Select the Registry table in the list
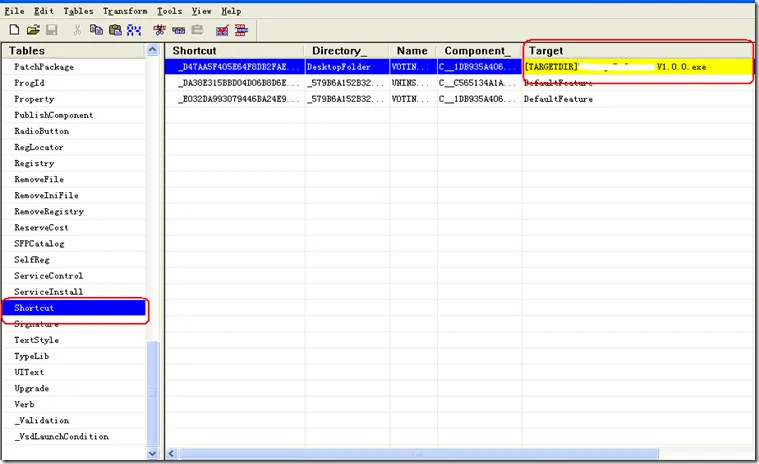Image resolution: width=759 pixels, height=464 pixels. click(x=34, y=163)
